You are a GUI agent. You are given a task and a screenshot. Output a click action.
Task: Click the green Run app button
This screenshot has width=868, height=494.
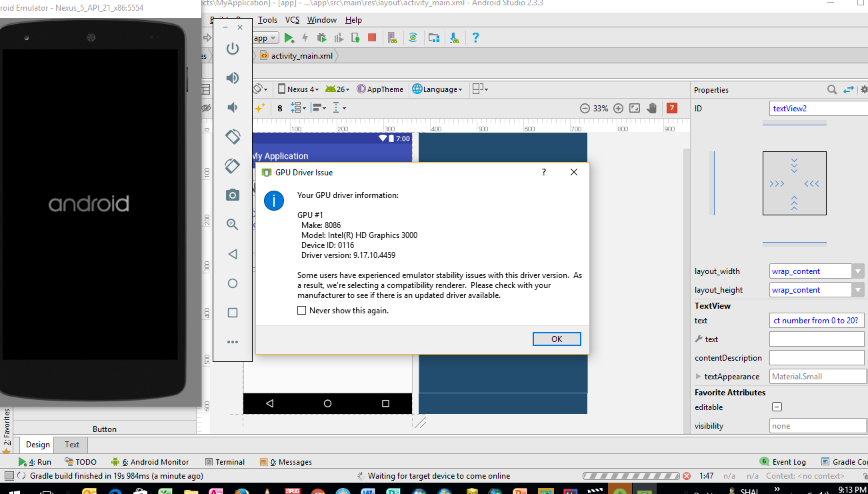click(289, 38)
